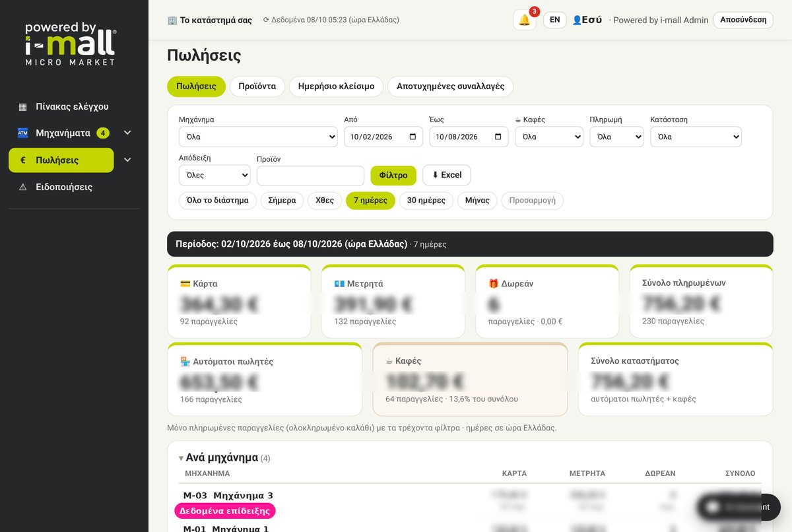This screenshot has height=532, width=792.
Task: Click the user profile icon beside Εσύ
Action: tap(577, 20)
